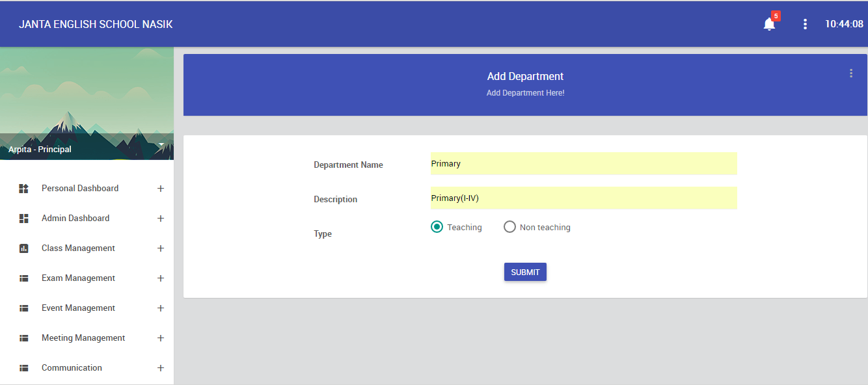This screenshot has width=868, height=385.
Task: Click the SUBMIT button
Action: click(525, 272)
